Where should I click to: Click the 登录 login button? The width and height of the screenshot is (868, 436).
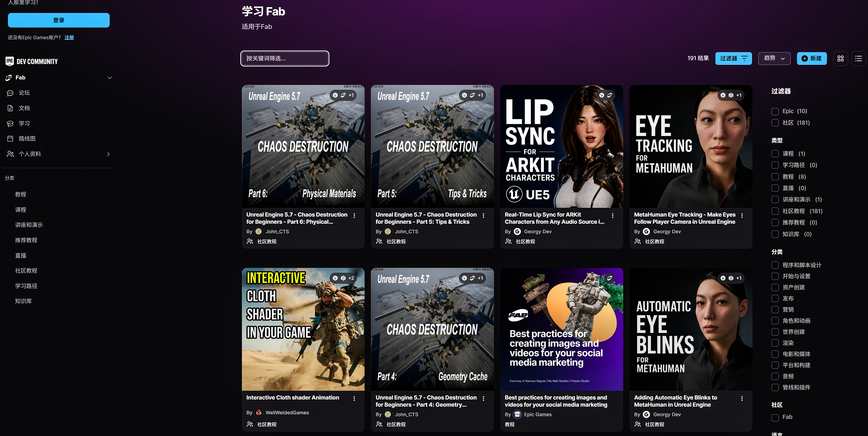tap(59, 20)
